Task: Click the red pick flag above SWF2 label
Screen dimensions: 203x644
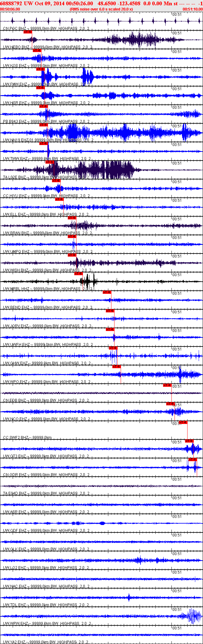Action: coord(183,422)
